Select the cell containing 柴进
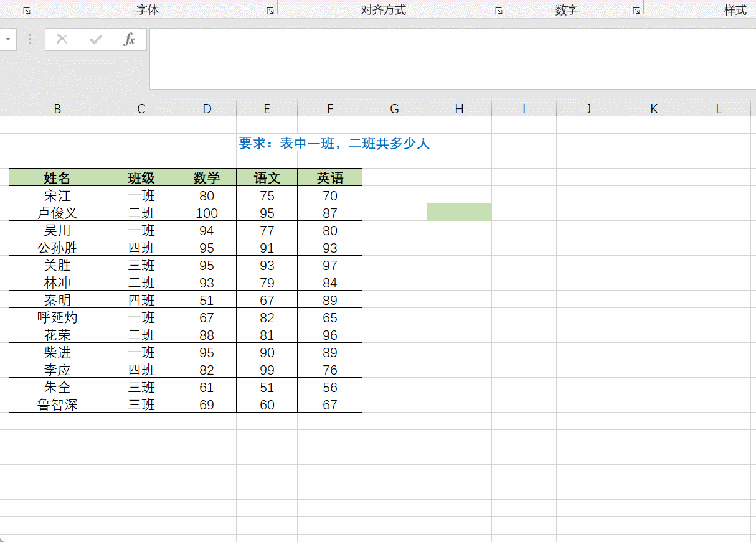This screenshot has height=542, width=756. 57,352
